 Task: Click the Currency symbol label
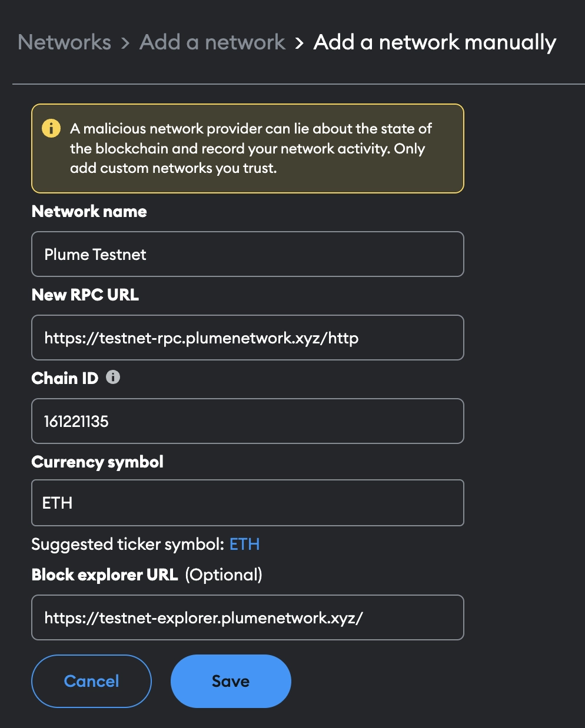coord(98,462)
